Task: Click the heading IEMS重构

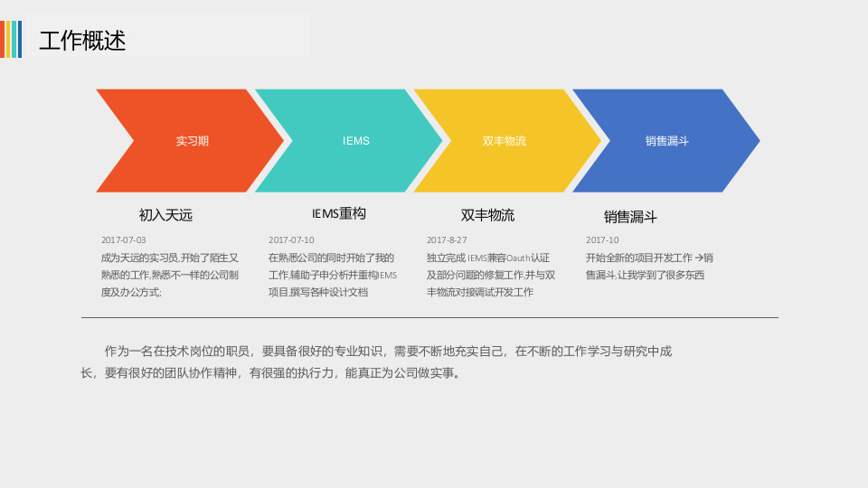Action: click(339, 213)
